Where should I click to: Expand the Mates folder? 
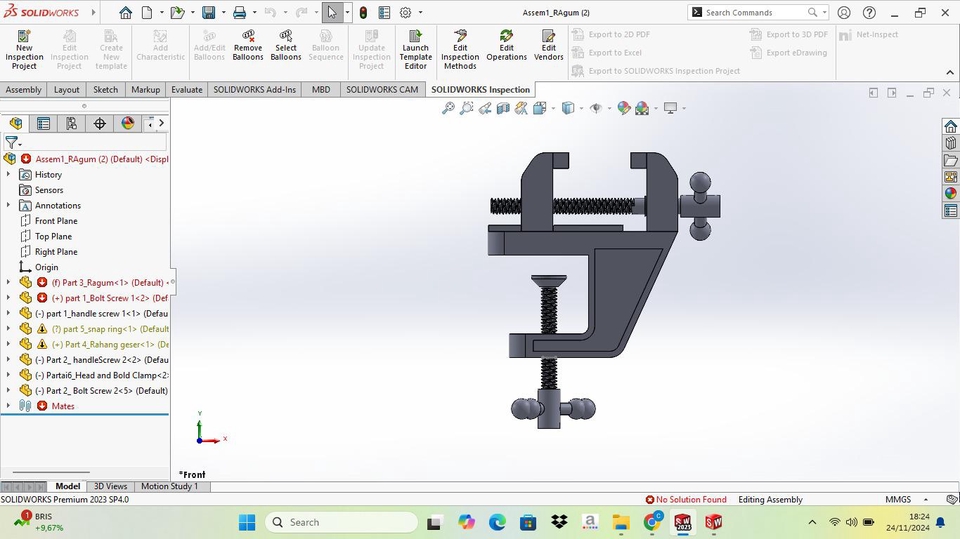coord(8,406)
